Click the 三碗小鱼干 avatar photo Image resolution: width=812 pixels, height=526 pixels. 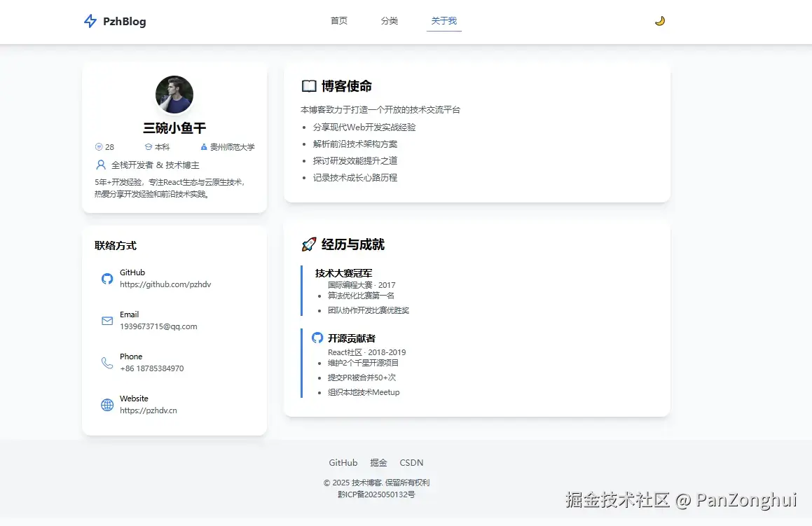click(x=174, y=95)
